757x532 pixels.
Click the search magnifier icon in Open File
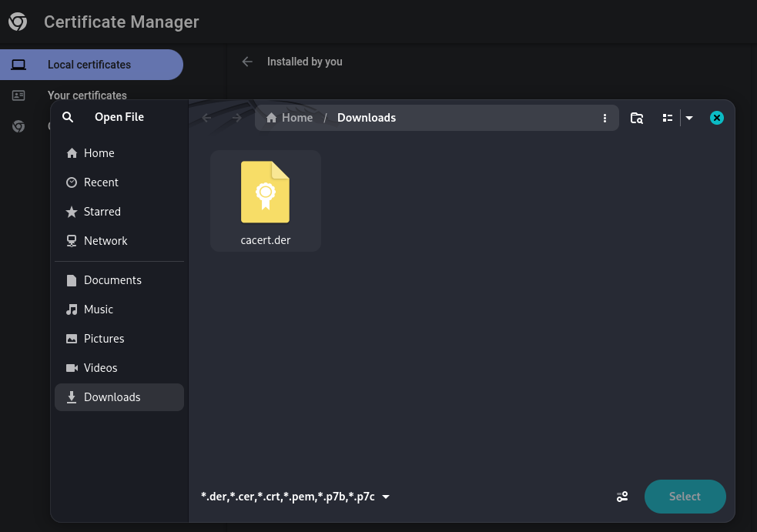(68, 117)
